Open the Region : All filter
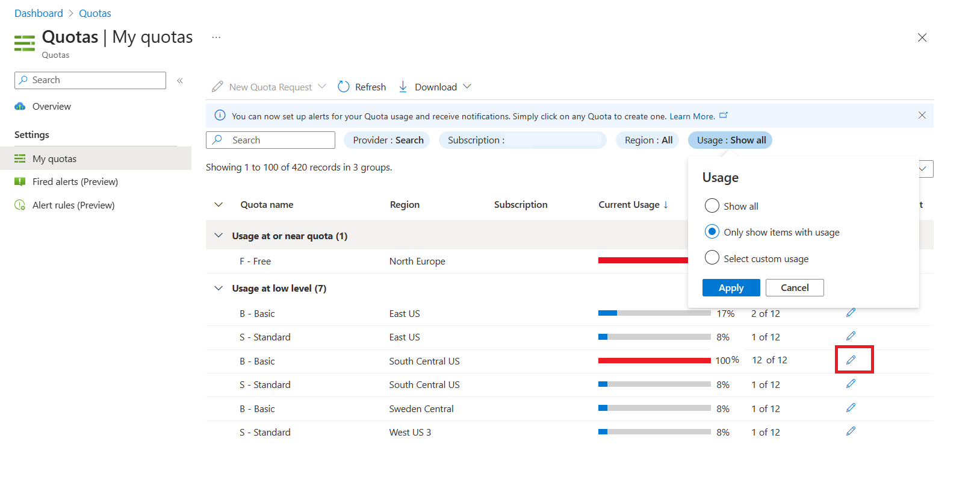The width and height of the screenshot is (980, 488). (x=648, y=140)
